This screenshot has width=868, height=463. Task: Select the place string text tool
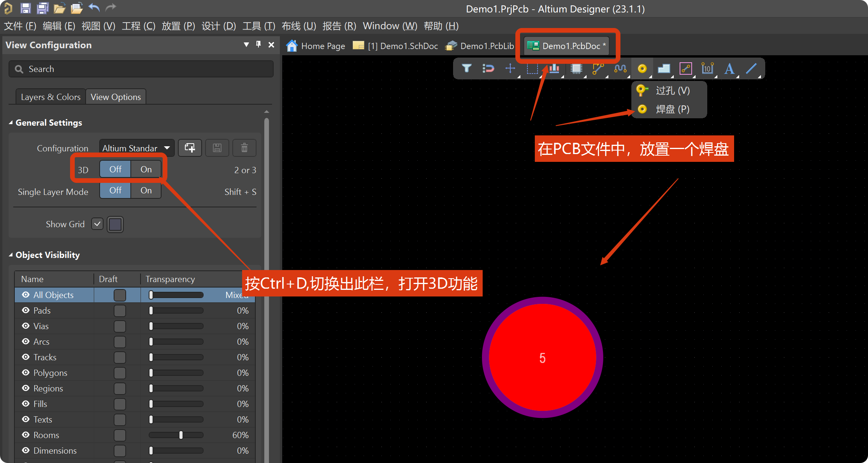click(x=729, y=69)
